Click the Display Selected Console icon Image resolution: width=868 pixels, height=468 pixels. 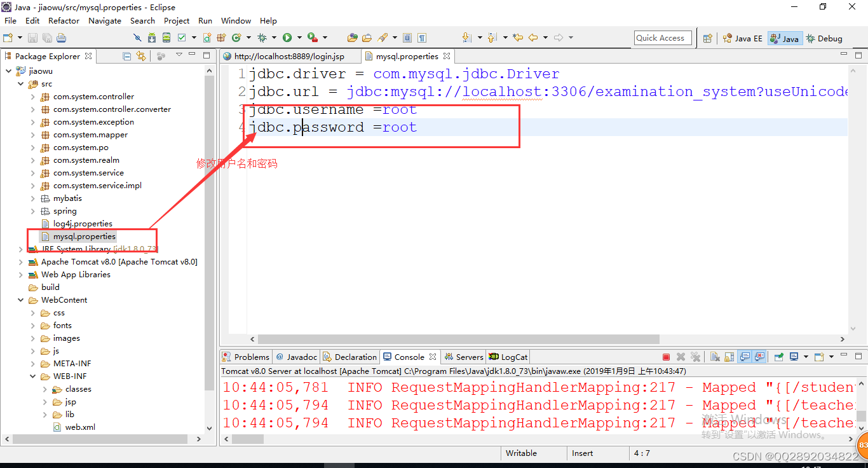(x=795, y=357)
